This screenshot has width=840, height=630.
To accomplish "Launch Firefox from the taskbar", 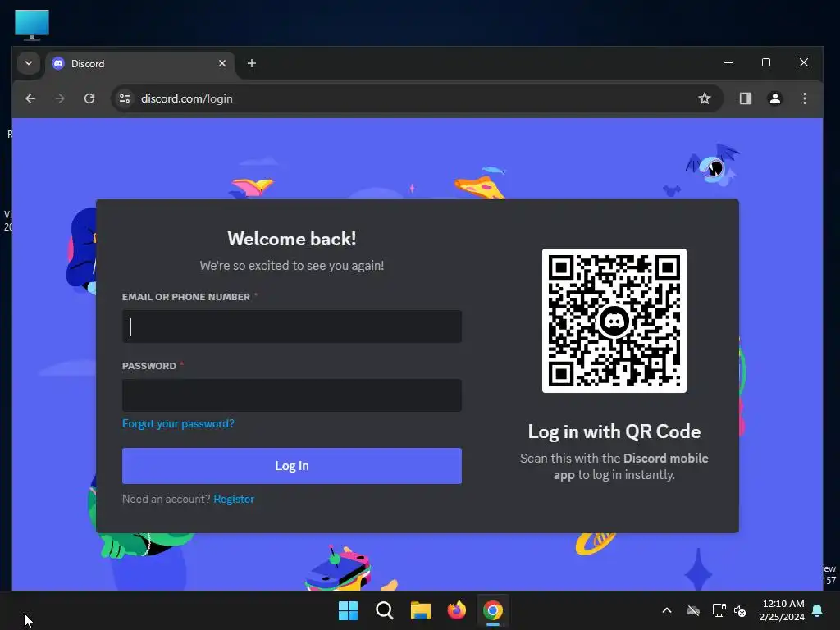I will click(456, 610).
